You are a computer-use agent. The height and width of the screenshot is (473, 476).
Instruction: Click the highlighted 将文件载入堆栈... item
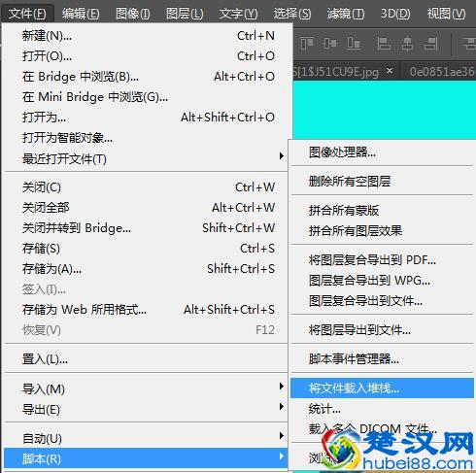click(x=382, y=388)
